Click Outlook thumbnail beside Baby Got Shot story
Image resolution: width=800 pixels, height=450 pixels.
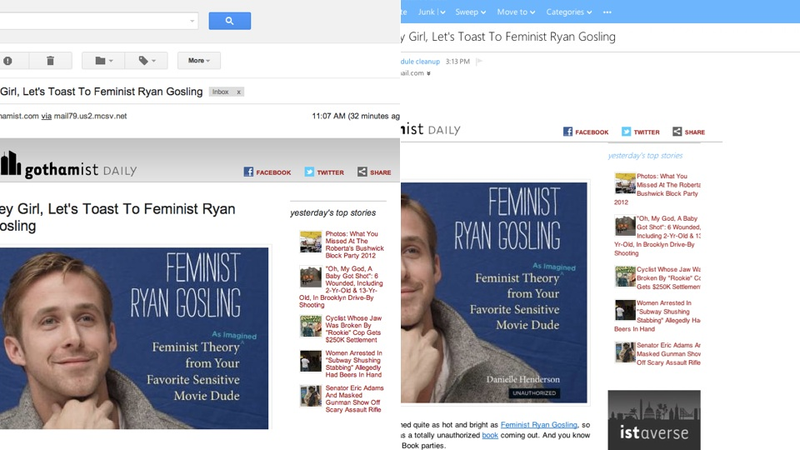625,226
